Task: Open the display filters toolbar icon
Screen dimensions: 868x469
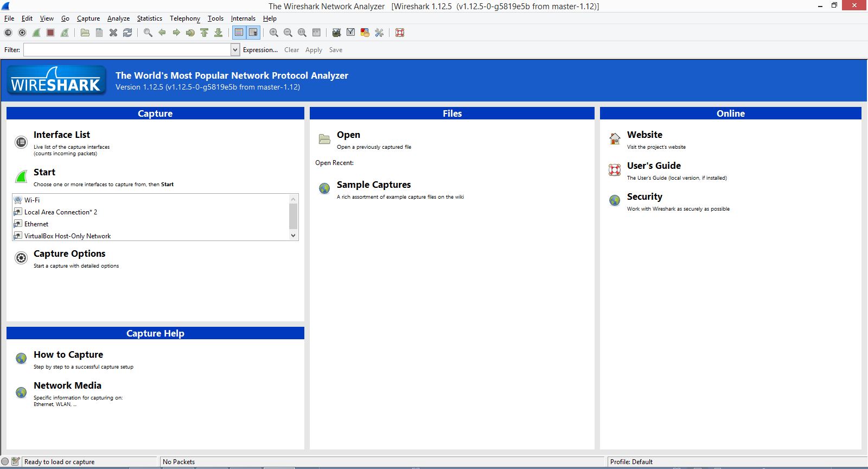Action: coord(351,33)
